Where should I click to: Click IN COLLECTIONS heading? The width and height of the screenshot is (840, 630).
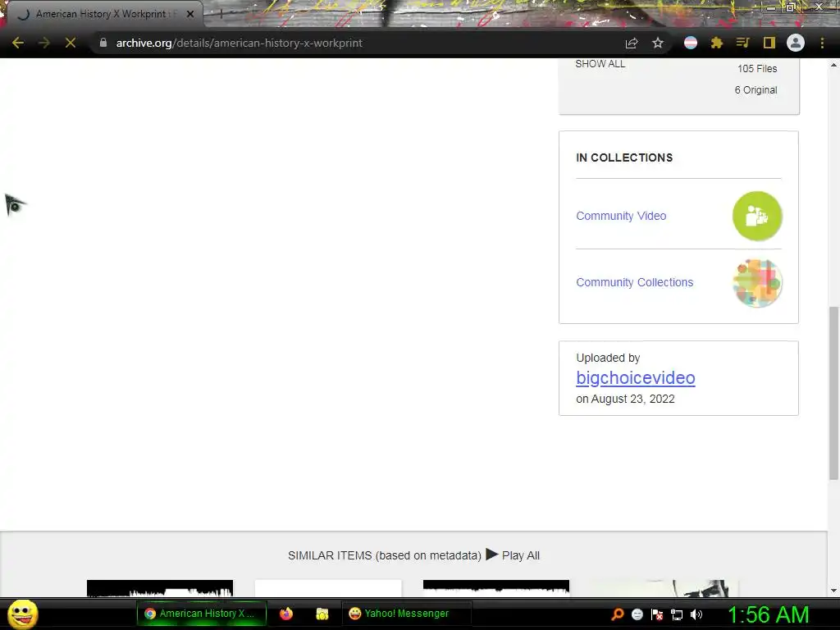click(624, 157)
